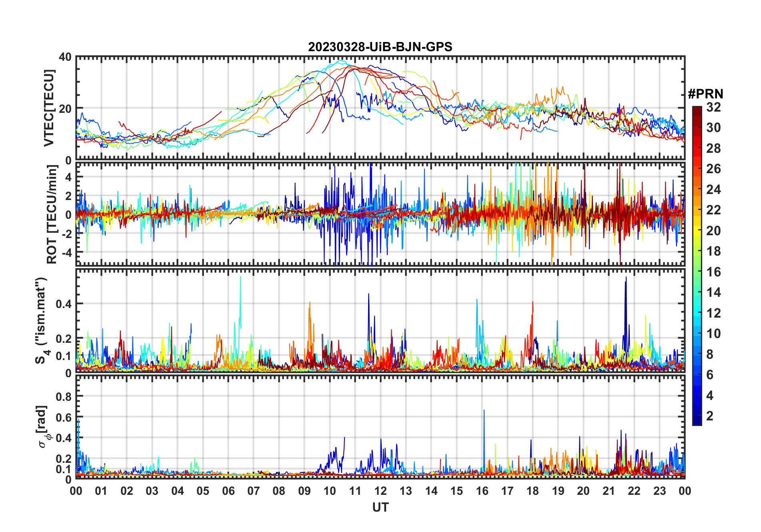This screenshot has height=532, width=761.
Task: Select the cyan PRN 12 colorbar segment
Action: 697,313
